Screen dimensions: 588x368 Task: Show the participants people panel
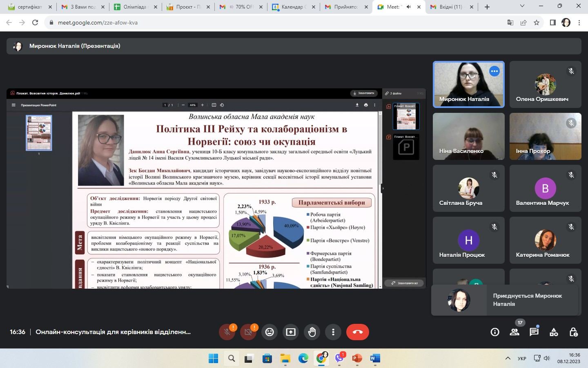514,332
